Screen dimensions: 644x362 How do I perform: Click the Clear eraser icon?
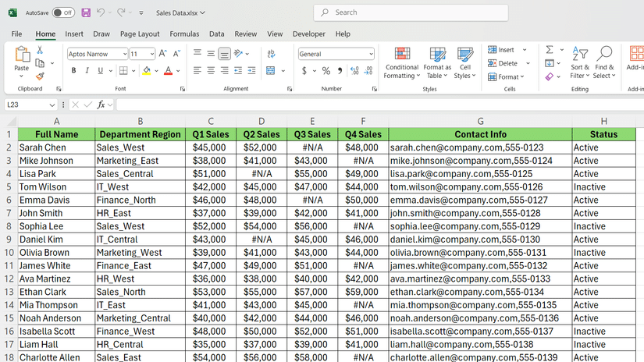click(x=550, y=76)
